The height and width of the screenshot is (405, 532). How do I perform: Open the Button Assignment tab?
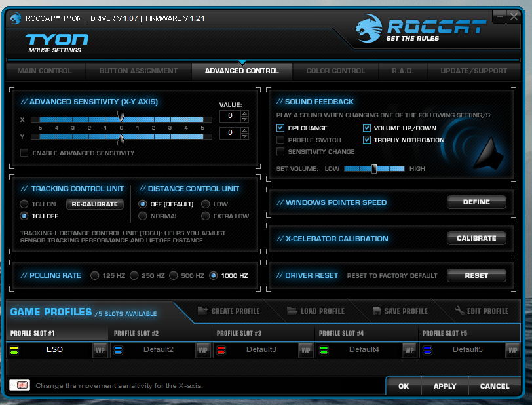(138, 71)
